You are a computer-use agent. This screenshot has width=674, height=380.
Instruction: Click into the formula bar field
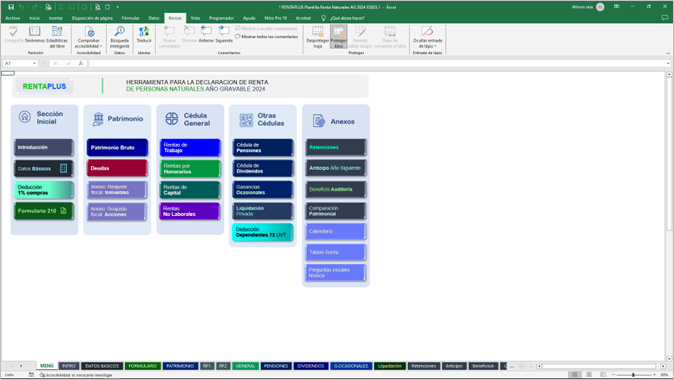click(377, 63)
